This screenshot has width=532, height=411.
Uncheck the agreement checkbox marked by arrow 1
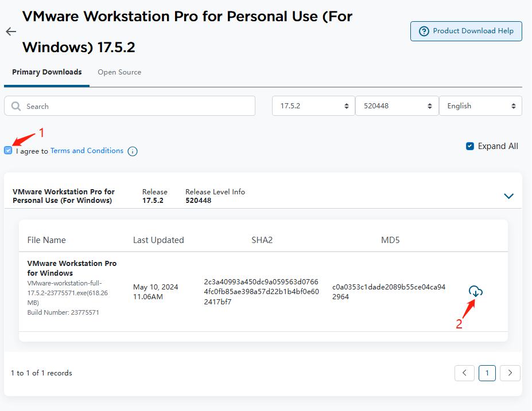pos(9,150)
